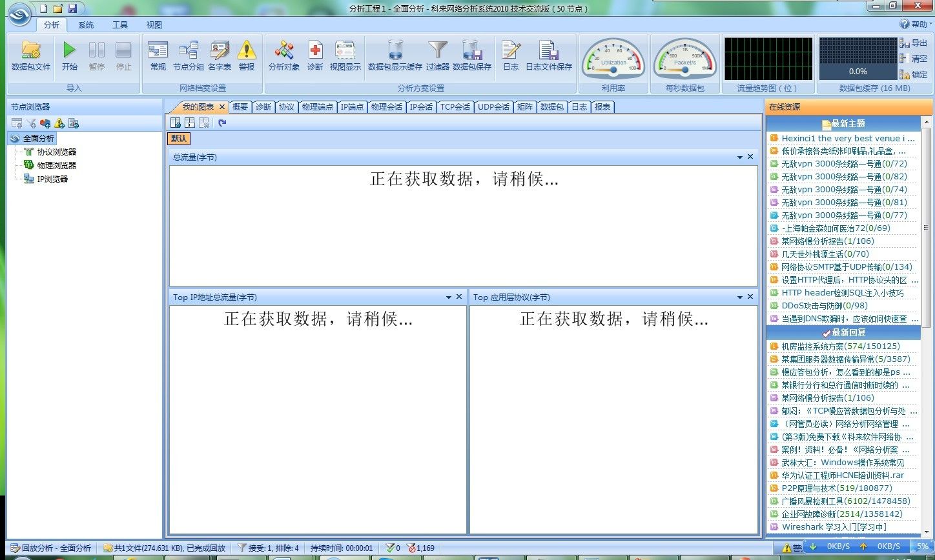Open 数据包显示缓存 packet display buffer settings
Screen dimensions: 935x560
point(395,56)
